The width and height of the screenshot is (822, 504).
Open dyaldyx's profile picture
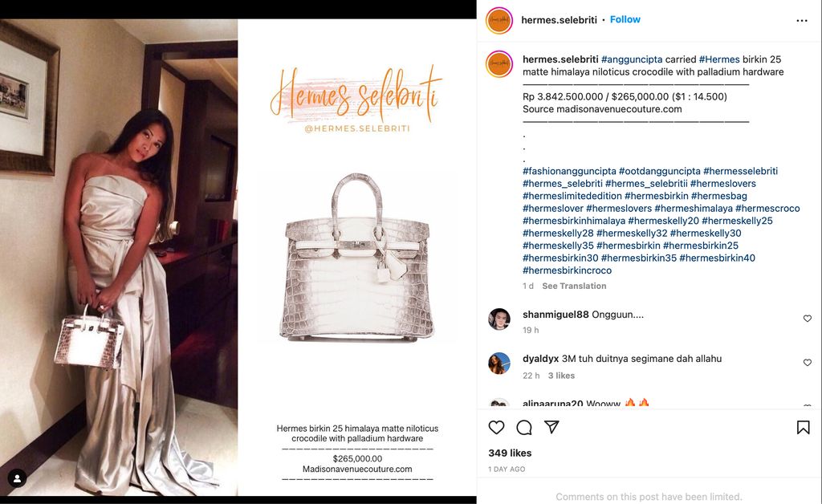[499, 363]
